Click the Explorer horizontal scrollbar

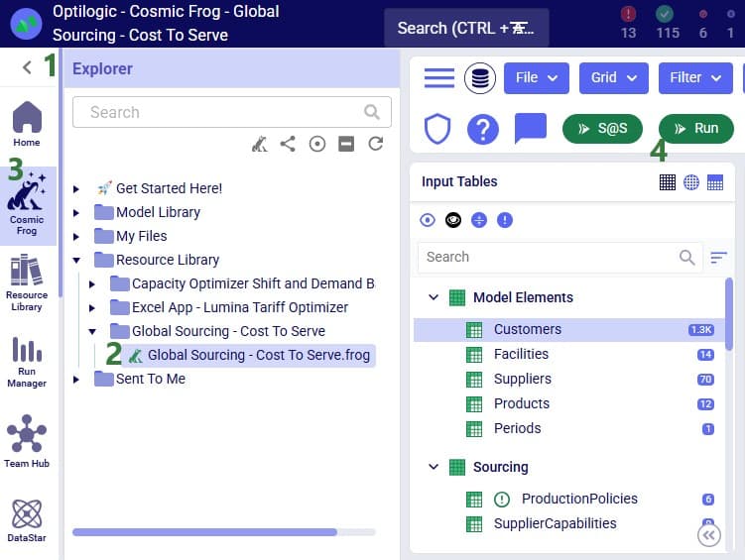tap(204, 532)
